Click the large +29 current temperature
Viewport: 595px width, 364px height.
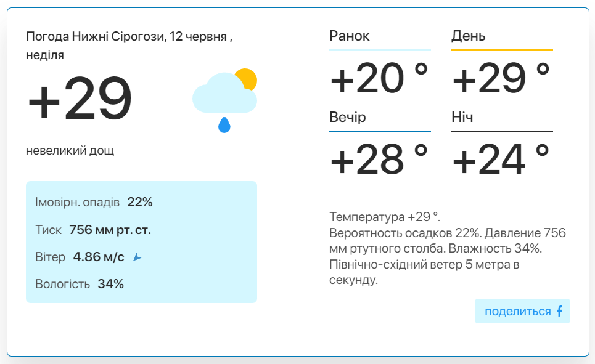click(x=80, y=98)
